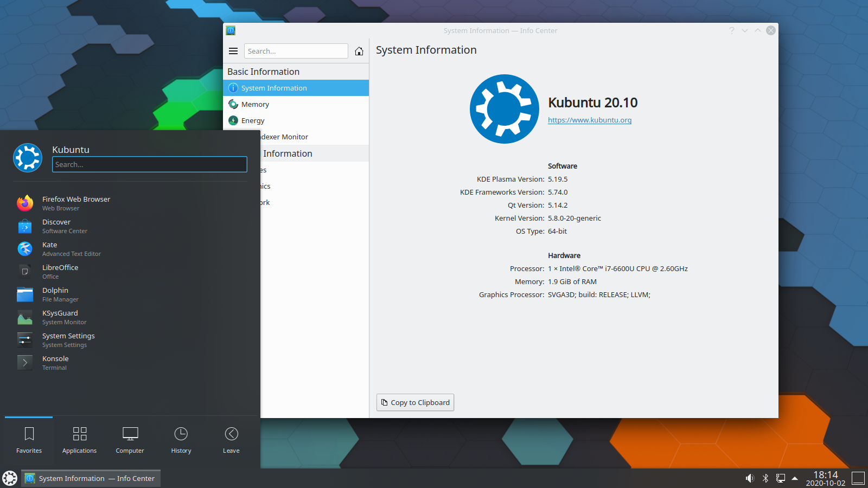Switch to the Favorites tab
The height and width of the screenshot is (488, 868).
[29, 440]
